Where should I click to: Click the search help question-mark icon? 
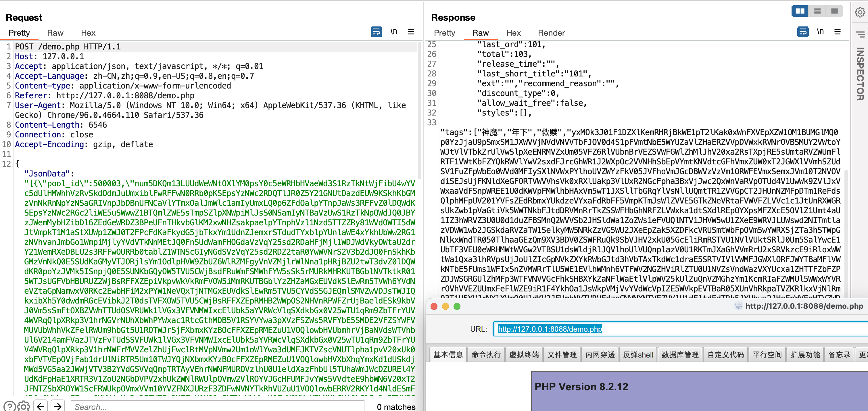(x=9, y=406)
